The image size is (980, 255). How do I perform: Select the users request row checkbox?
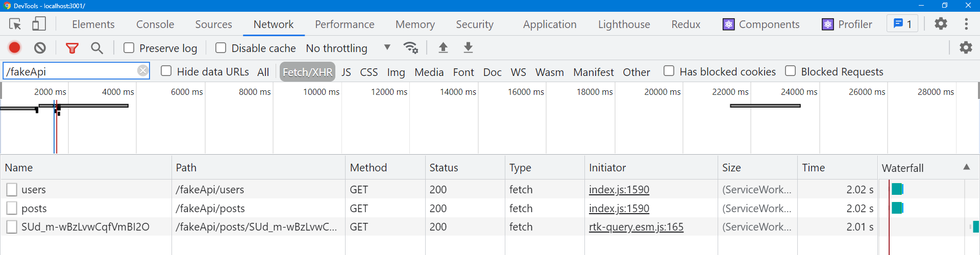12,190
